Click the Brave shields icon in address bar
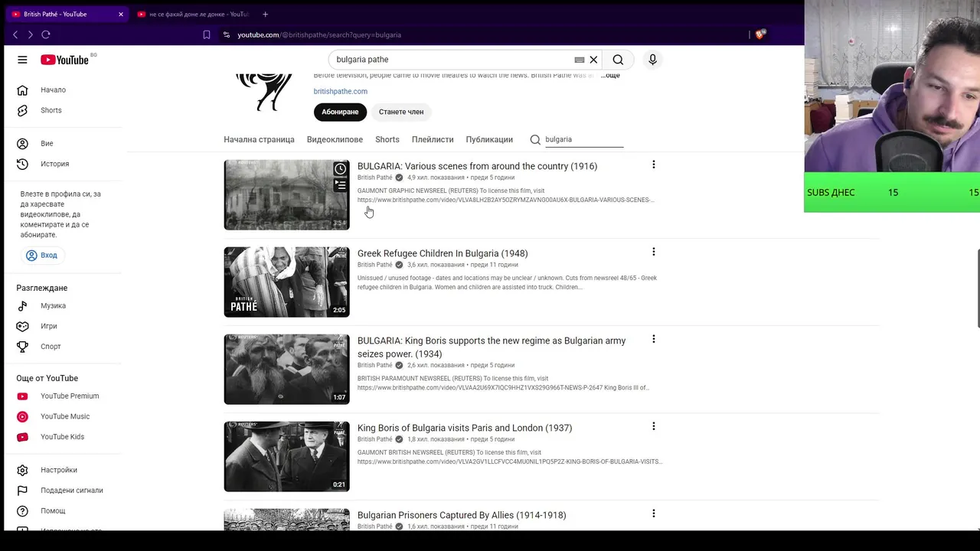Viewport: 980px width, 551px height. 760,34
